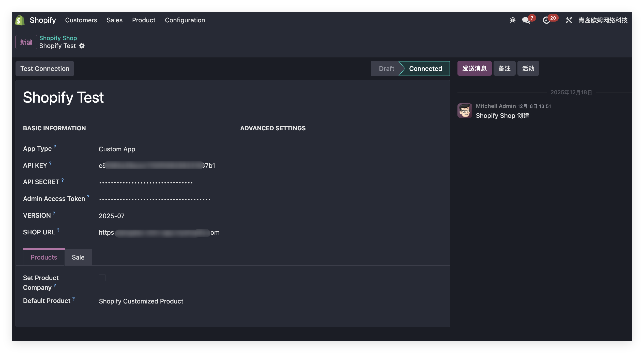Image resolution: width=644 pixels, height=353 pixels.
Task: Show the help tooltip next to API KEY
Action: point(50,163)
